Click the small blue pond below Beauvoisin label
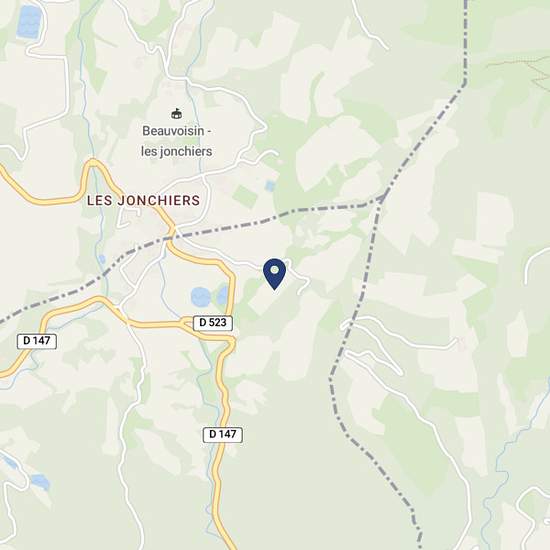The image size is (550, 550). click(x=270, y=186)
